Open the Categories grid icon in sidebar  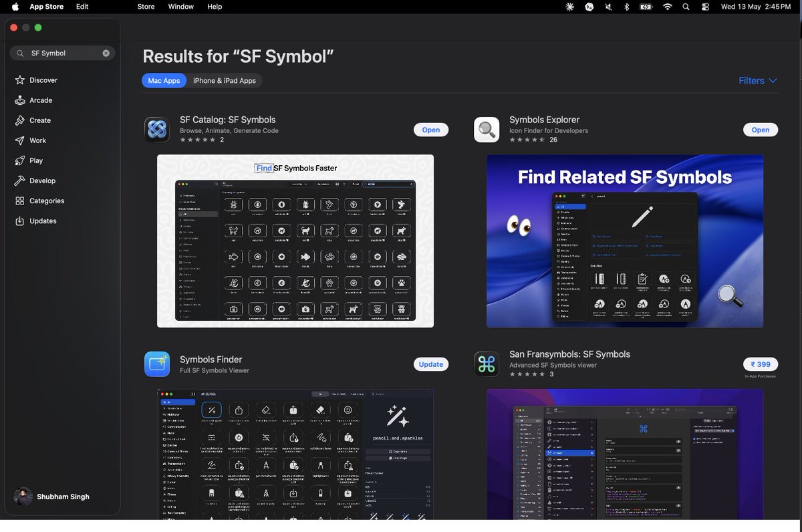(x=19, y=201)
